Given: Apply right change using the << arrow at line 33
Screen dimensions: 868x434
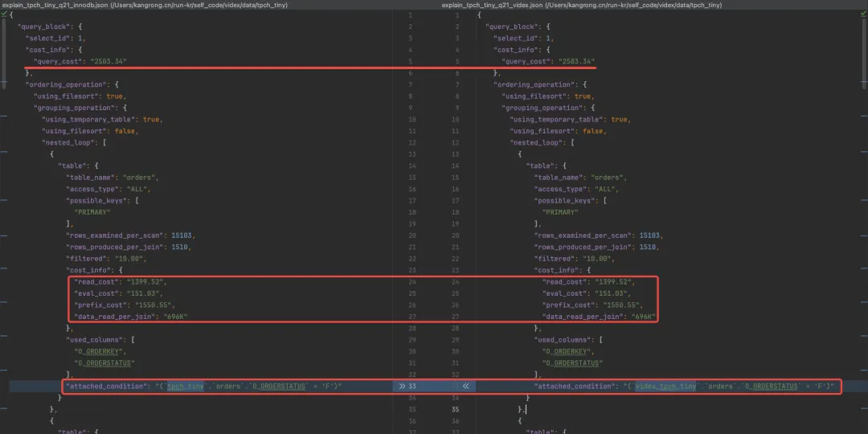Looking at the screenshot, I should pos(465,387).
